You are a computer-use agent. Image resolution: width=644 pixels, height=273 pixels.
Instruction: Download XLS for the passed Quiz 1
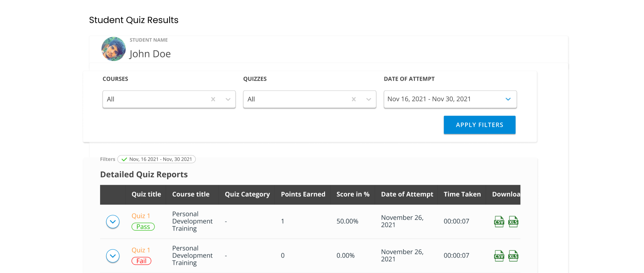pyautogui.click(x=513, y=222)
